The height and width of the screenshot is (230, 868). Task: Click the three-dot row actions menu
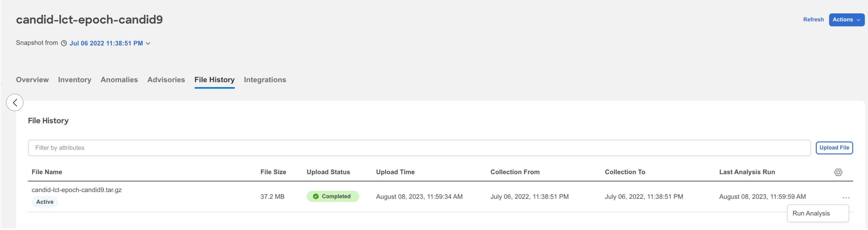(846, 197)
